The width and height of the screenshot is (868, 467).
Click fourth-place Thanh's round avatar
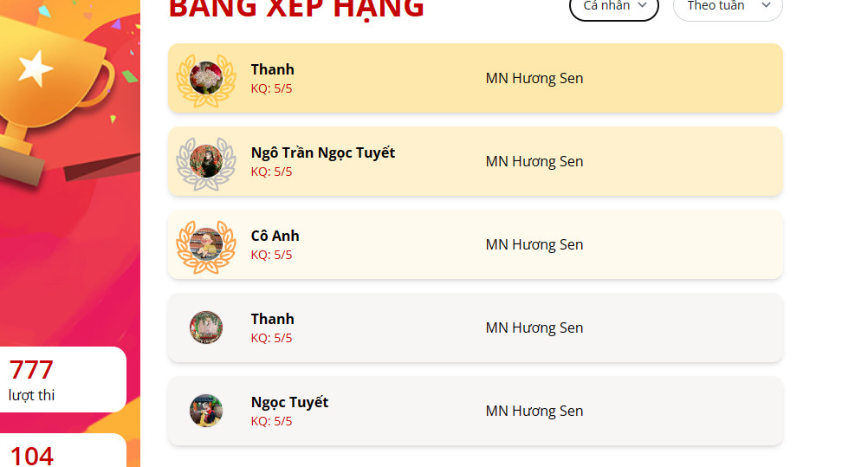(x=206, y=328)
